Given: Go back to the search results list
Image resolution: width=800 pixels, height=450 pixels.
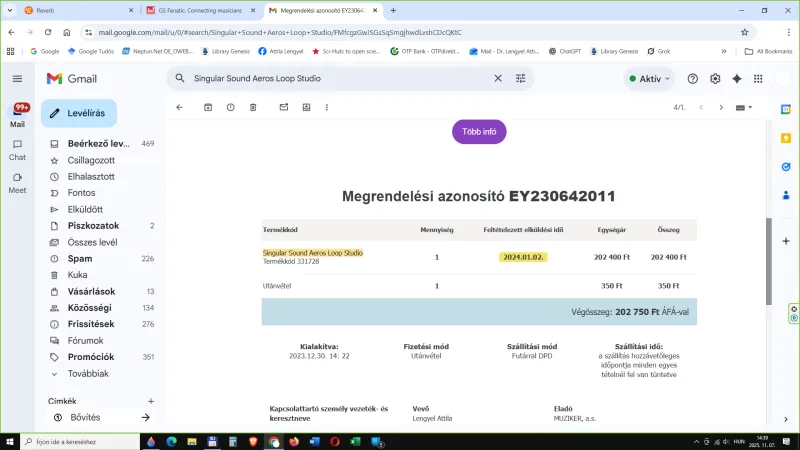Looking at the screenshot, I should point(179,107).
